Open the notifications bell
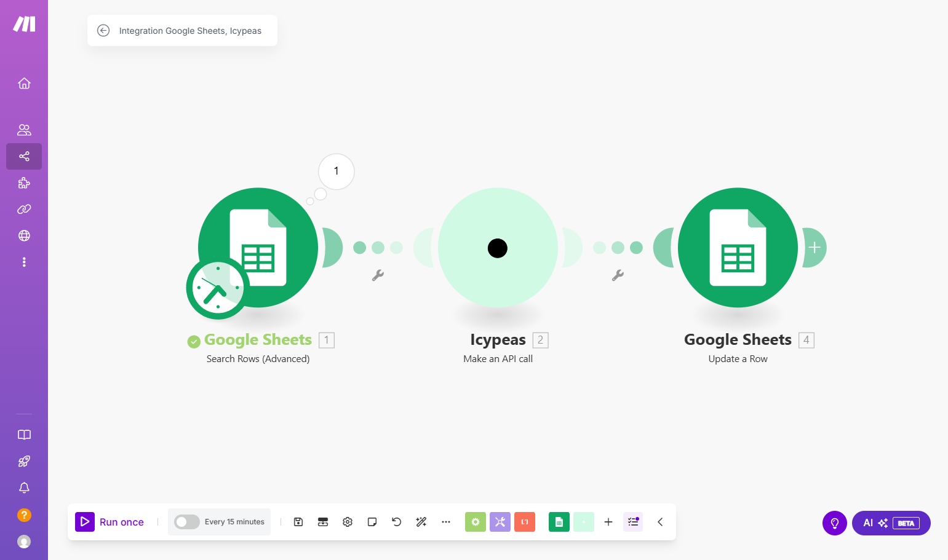The height and width of the screenshot is (560, 948). pyautogui.click(x=24, y=487)
